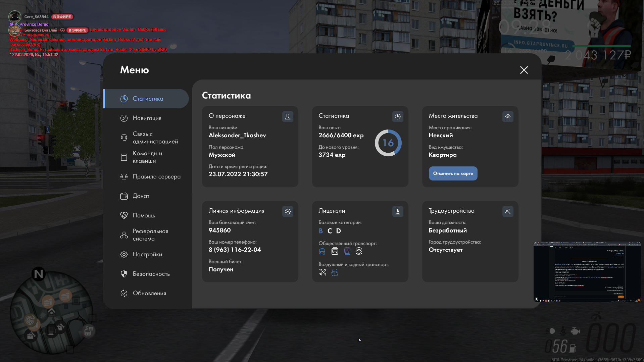The image size is (644, 362).
Task: Select the Статистика sidebar tab
Action: click(x=148, y=99)
